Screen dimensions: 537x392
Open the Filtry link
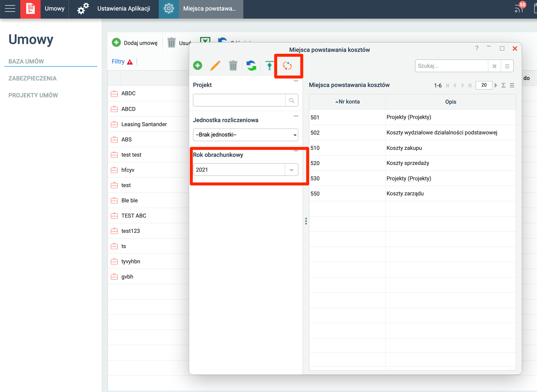[118, 62]
